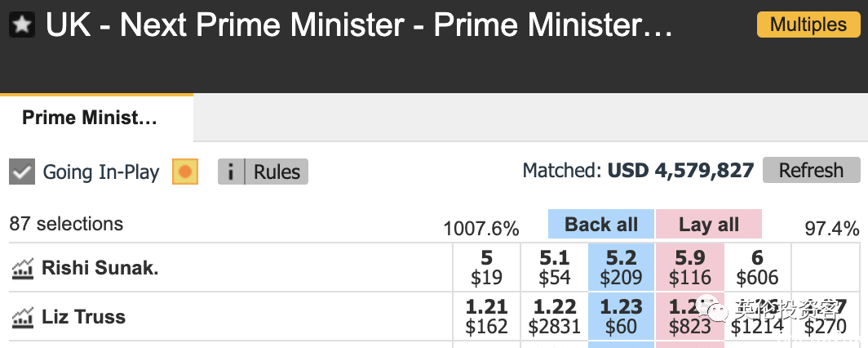This screenshot has width=868, height=348.
Task: Select Liz Truss back price 1.21
Action: tap(486, 317)
